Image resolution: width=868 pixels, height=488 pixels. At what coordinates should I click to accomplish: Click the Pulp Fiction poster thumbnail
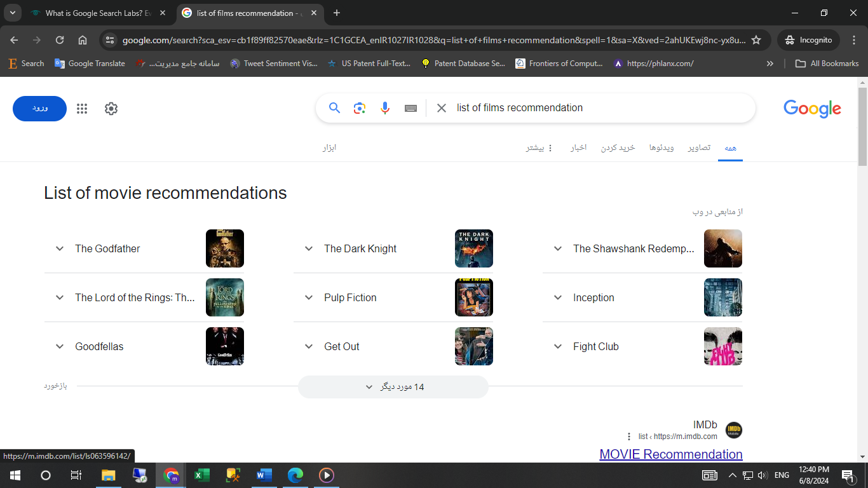(x=474, y=297)
